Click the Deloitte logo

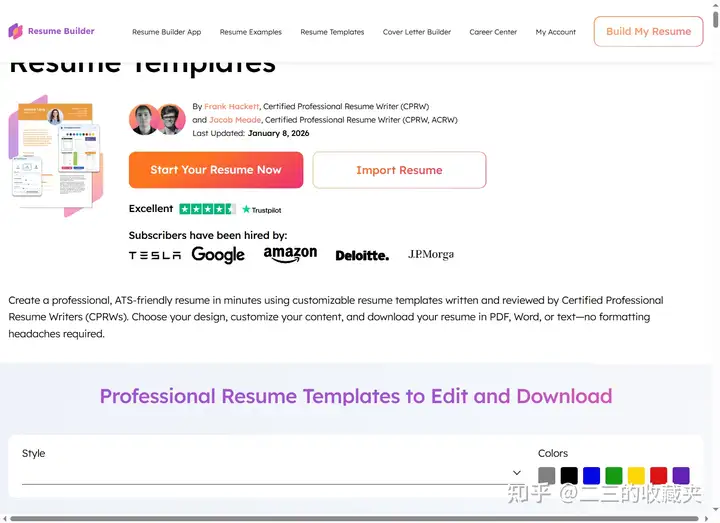[x=362, y=255]
